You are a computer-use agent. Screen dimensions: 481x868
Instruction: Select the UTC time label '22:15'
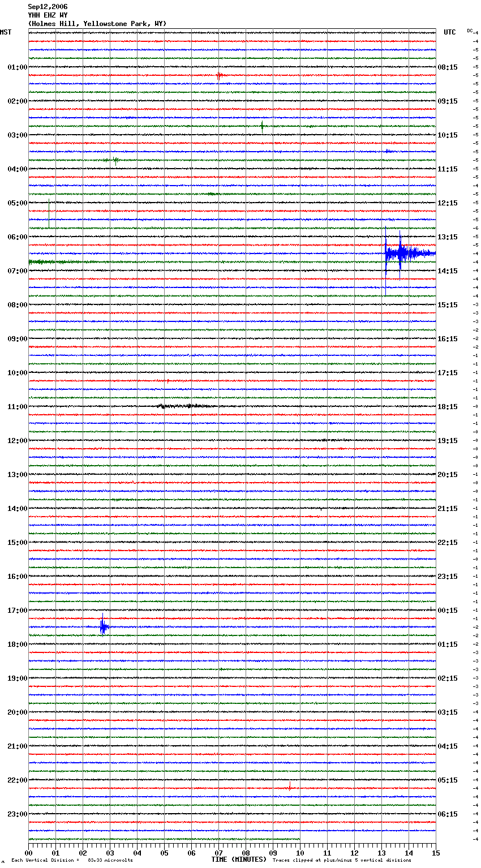[448, 543]
